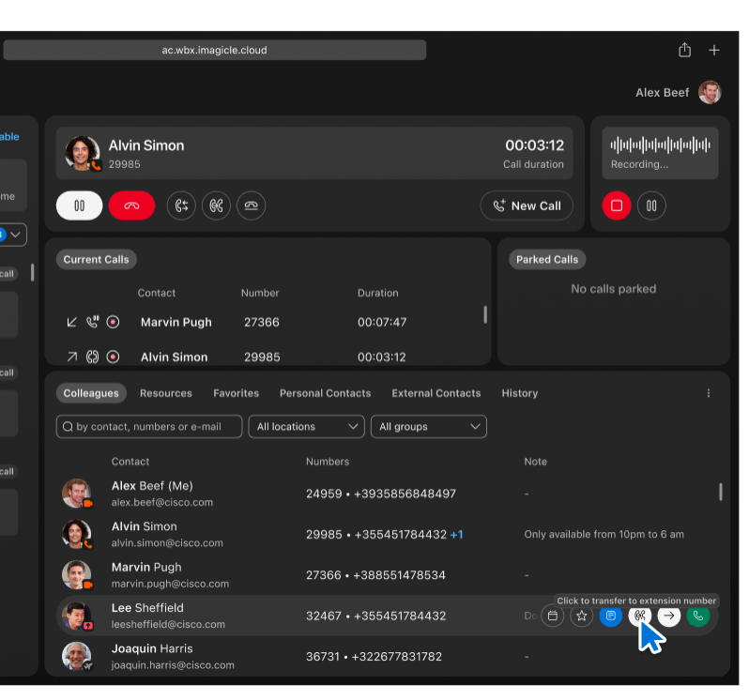The image size is (749, 700).
Task: Click recording indicator icon for Marvin Pugh call
Action: (x=113, y=322)
